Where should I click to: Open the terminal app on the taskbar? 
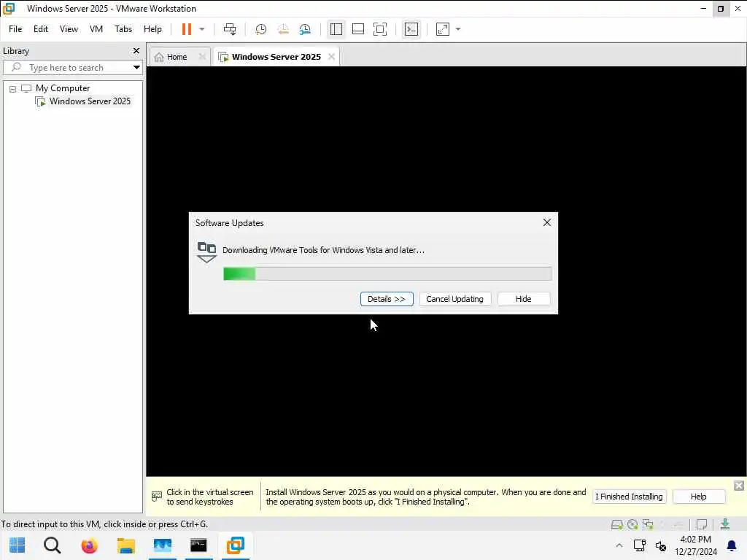pyautogui.click(x=198, y=545)
